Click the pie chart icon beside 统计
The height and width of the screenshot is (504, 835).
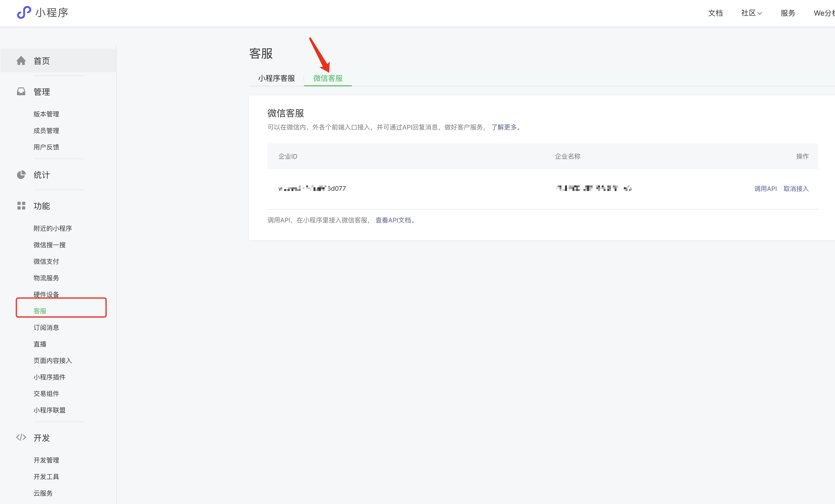click(21, 175)
